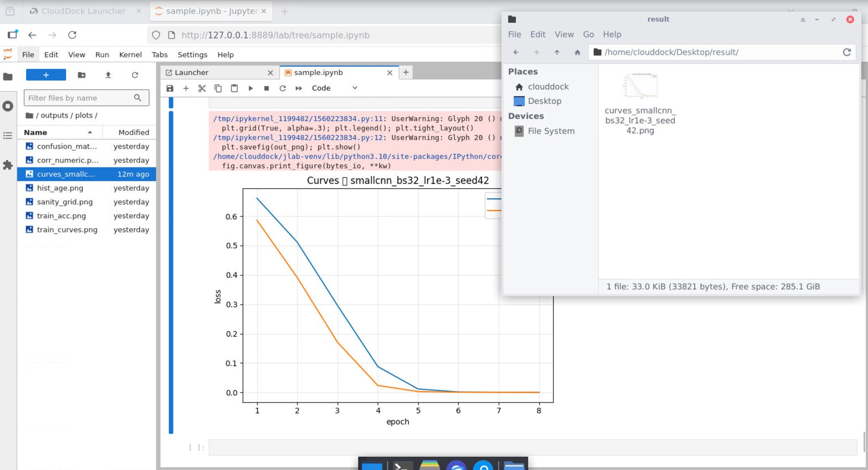Copy the selected cell

click(218, 88)
